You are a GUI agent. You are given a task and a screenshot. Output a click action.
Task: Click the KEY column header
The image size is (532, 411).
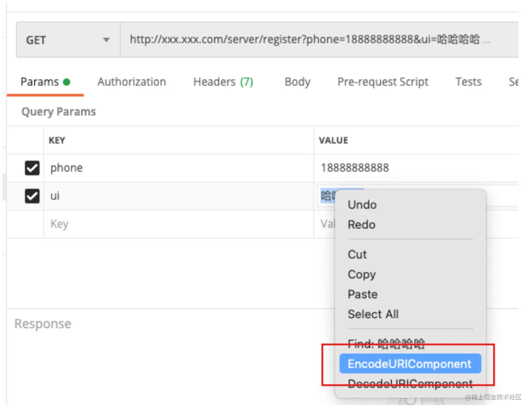(x=57, y=140)
